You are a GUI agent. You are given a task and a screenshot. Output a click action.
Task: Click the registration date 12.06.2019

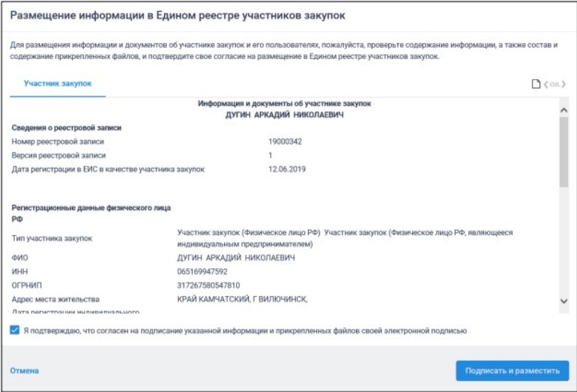tap(287, 169)
